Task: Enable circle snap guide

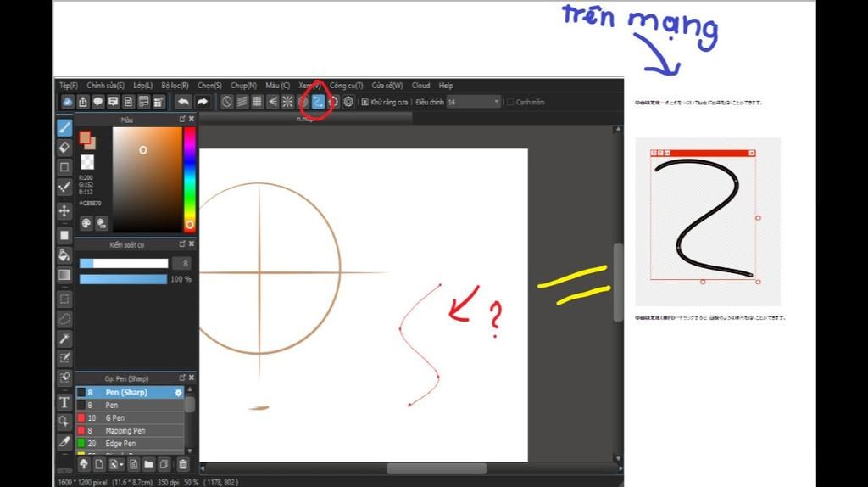Action: 303,102
